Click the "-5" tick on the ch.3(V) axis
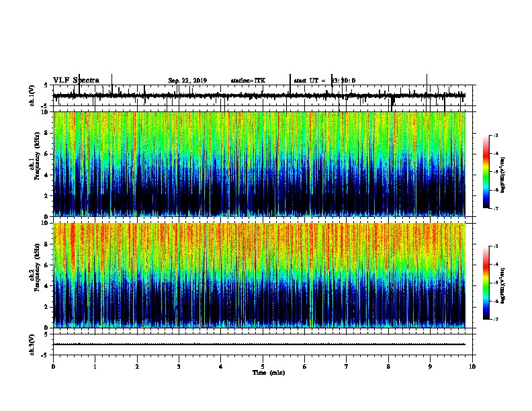Screen dimensions: 532x411 tap(45, 355)
